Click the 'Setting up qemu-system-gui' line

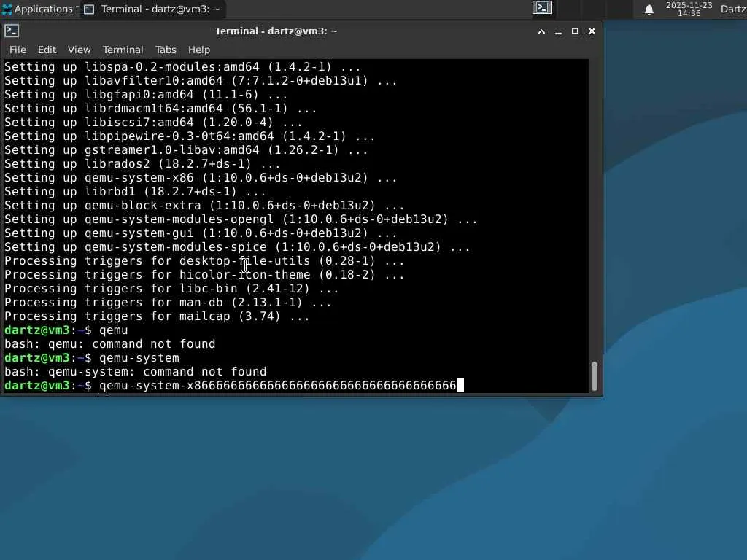pos(201,233)
